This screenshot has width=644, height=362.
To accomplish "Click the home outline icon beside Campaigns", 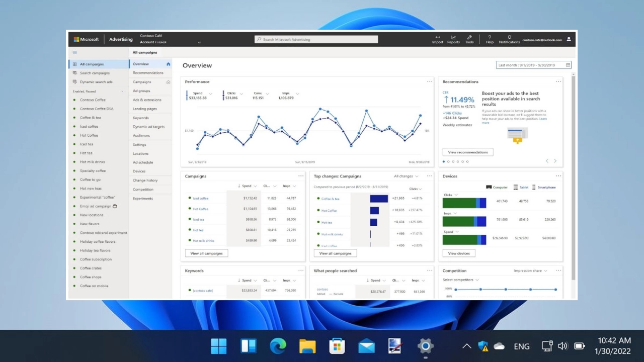I will (168, 82).
